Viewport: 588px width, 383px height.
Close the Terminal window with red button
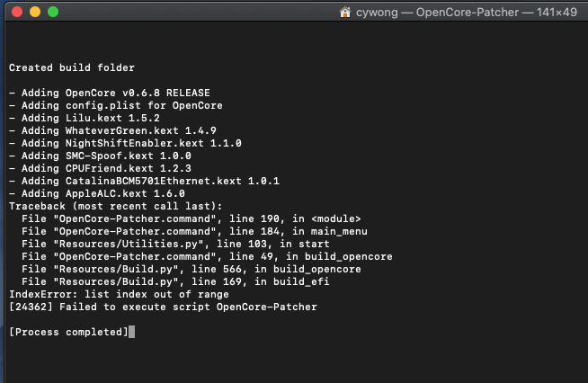click(x=17, y=13)
